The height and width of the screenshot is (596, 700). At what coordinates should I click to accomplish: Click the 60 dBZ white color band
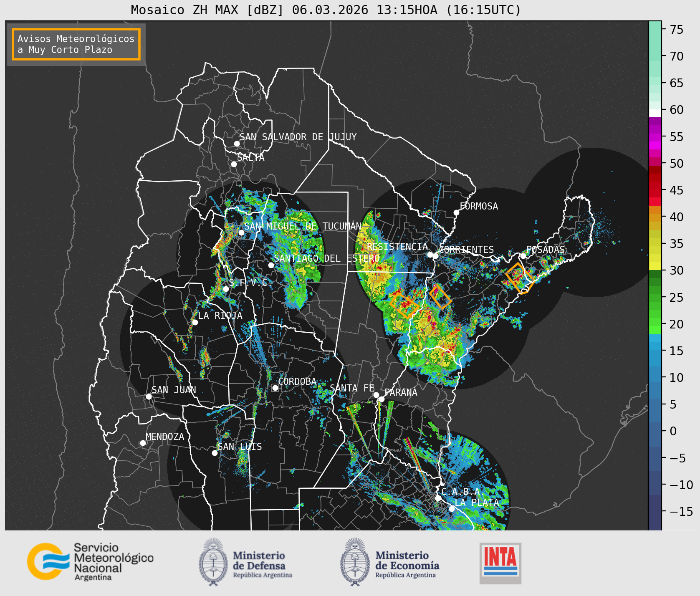(655, 113)
